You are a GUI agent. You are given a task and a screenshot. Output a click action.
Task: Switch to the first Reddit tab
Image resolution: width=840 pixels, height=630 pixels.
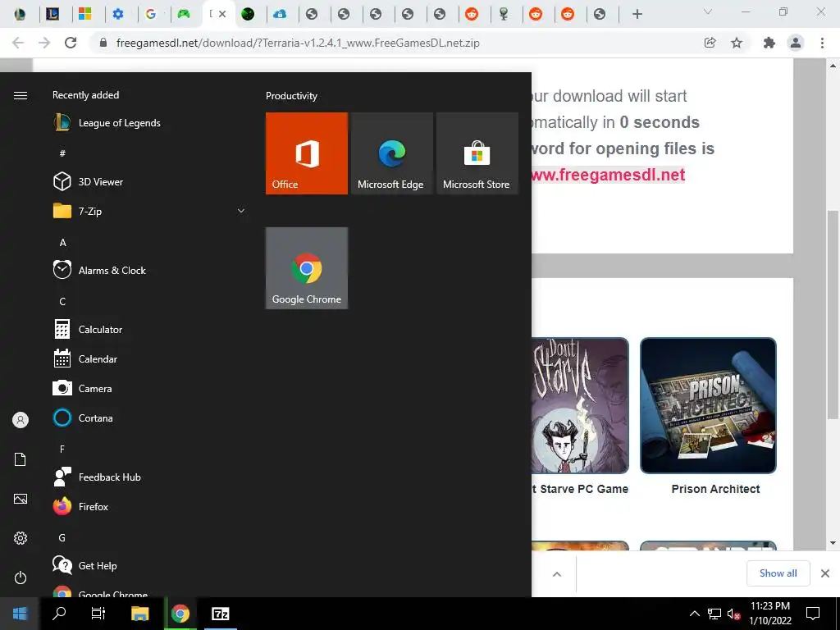[x=472, y=14]
